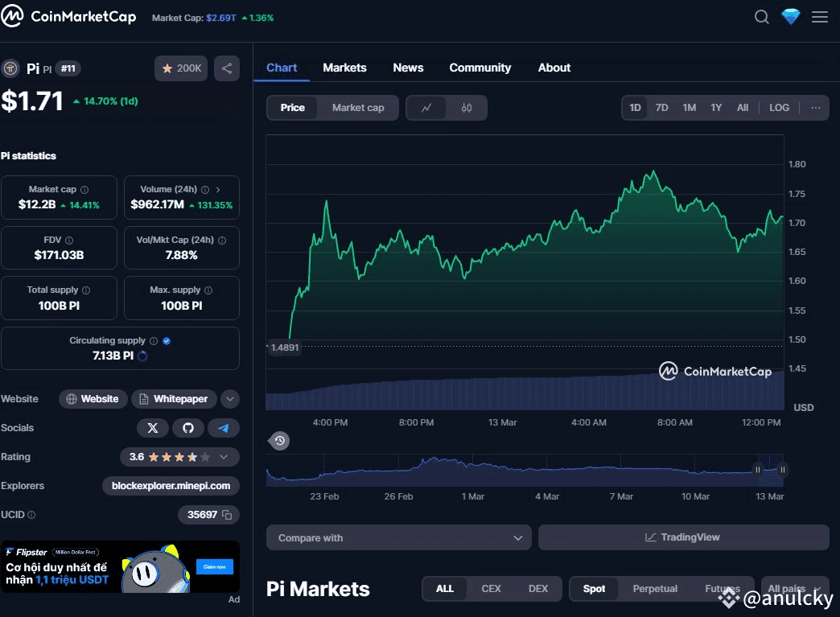840x617 pixels.
Task: Click Circulating supply info icon
Action: click(154, 341)
